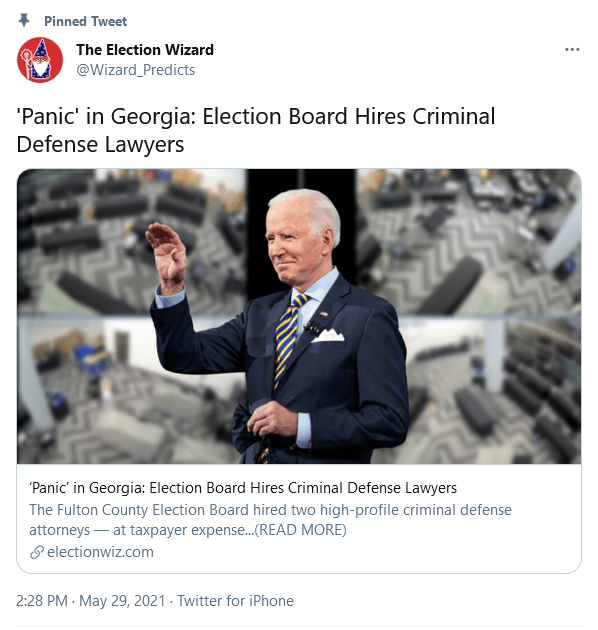The image size is (598, 630).
Task: Open the three-dot more options menu
Action: click(x=571, y=49)
